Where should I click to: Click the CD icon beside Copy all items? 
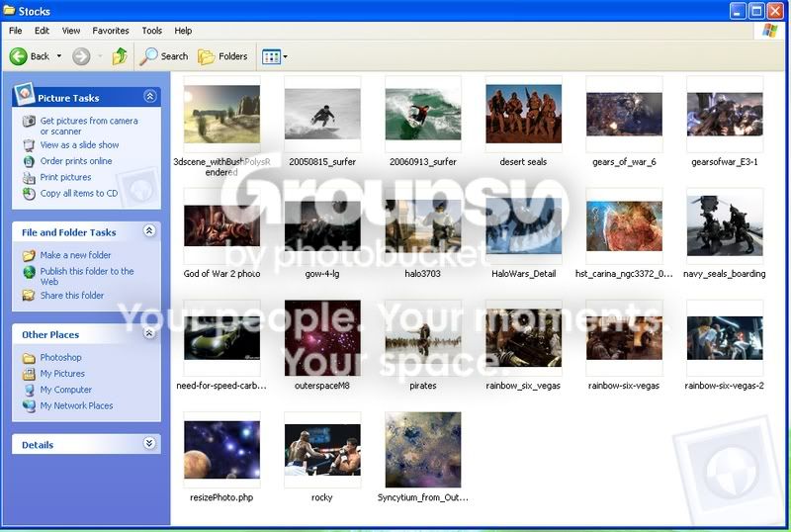tap(29, 194)
